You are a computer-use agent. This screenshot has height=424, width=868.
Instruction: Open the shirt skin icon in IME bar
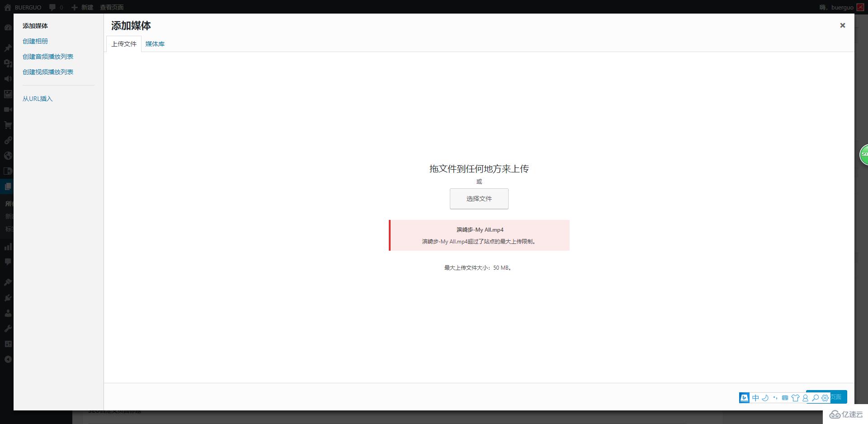(x=795, y=398)
